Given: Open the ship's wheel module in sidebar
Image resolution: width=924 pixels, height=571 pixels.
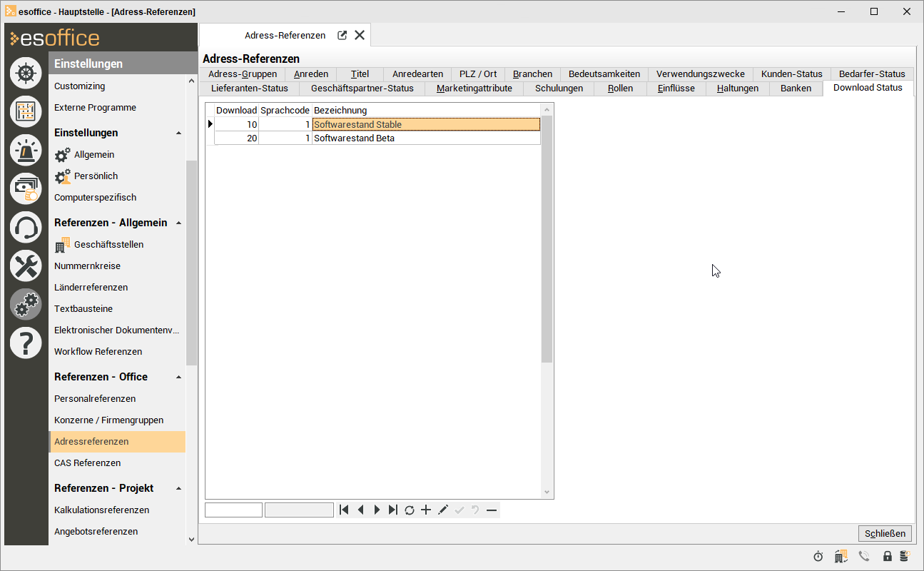Looking at the screenshot, I should click(x=26, y=73).
